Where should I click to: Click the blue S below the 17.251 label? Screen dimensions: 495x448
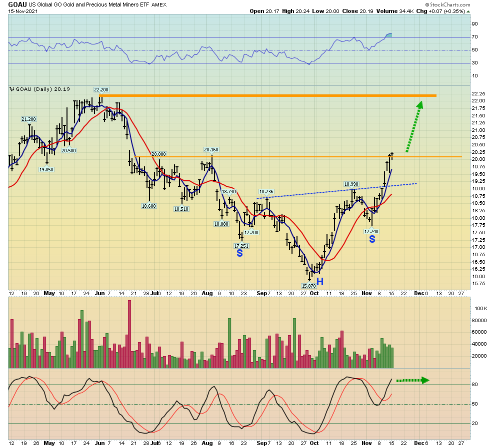coord(239,253)
